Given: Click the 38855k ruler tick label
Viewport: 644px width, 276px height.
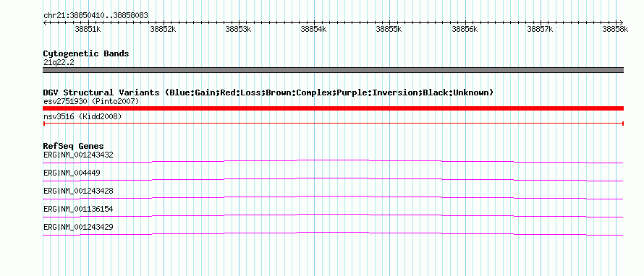Looking at the screenshot, I should click(389, 29).
